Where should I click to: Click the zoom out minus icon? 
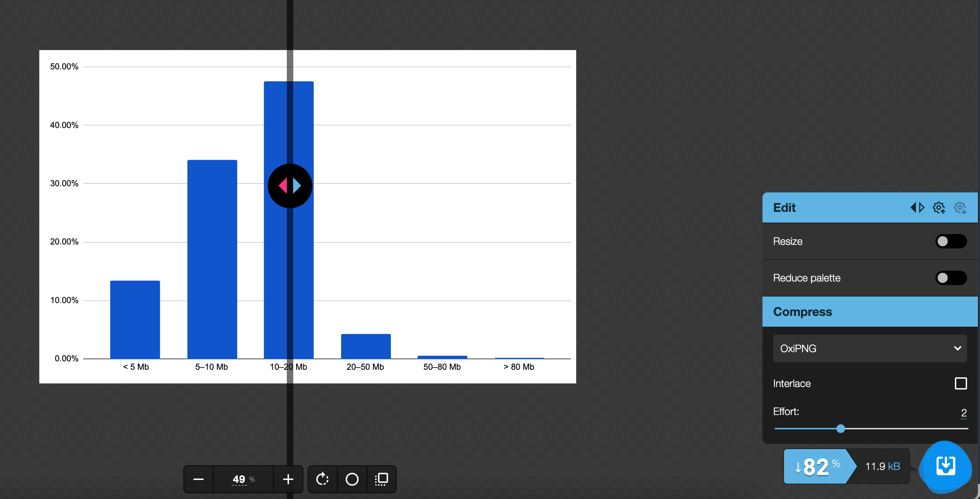click(198, 479)
